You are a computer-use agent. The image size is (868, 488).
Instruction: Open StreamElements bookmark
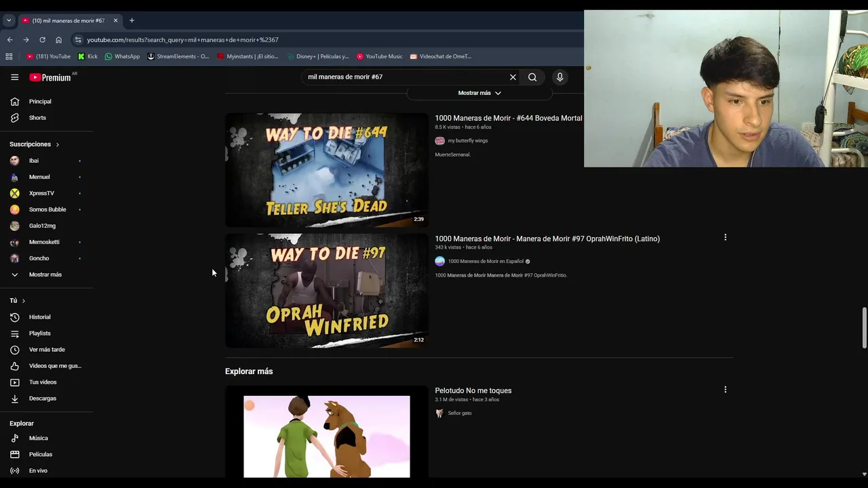178,56
